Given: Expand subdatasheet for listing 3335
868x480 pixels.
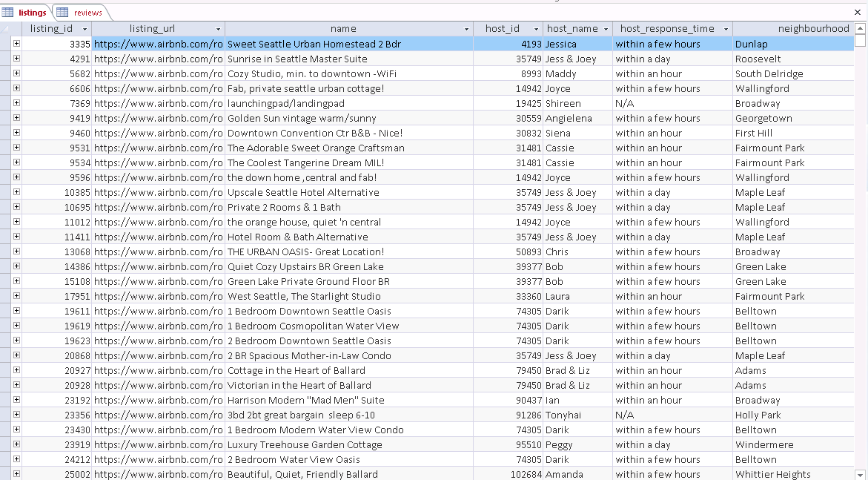Looking at the screenshot, I should tap(16, 44).
